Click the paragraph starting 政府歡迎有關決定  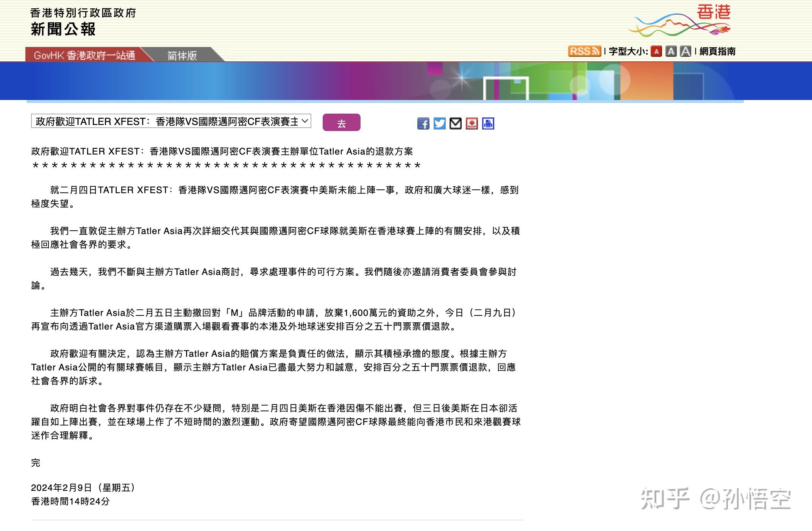(273, 367)
